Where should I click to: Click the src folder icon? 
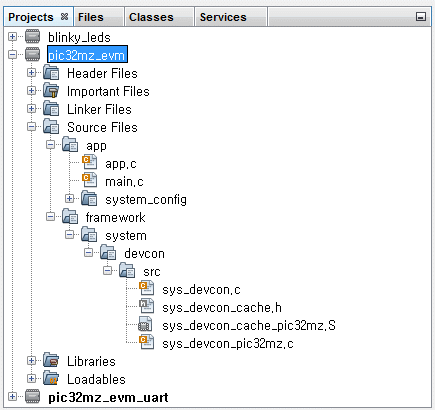tap(127, 271)
